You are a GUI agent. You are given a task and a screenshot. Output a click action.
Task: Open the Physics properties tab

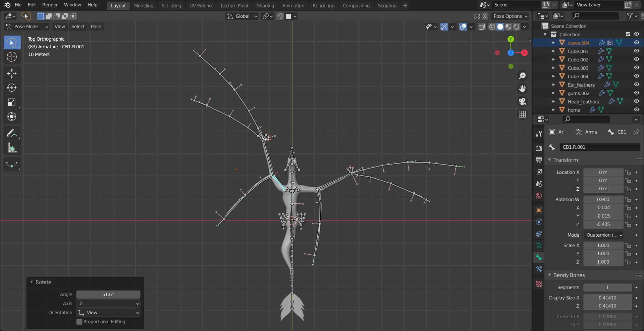click(x=539, y=222)
